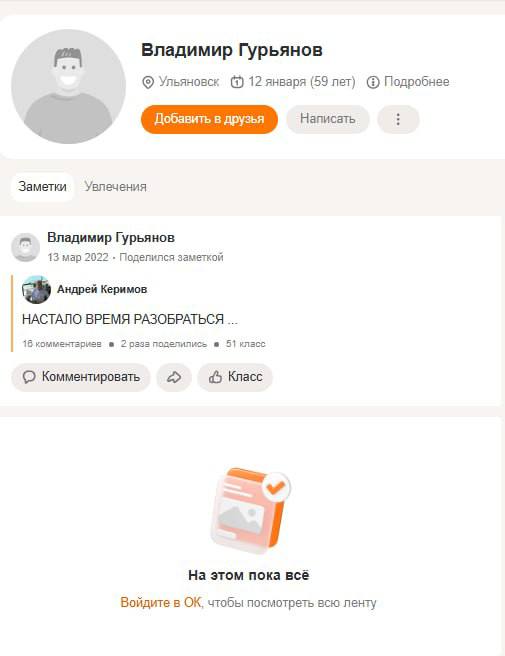Click the small author avatar on post
Image resolution: width=505 pixels, height=656 pixels.
[x=26, y=247]
